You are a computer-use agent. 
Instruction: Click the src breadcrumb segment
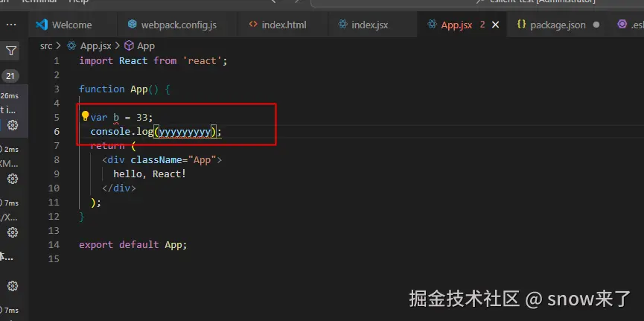(46, 46)
